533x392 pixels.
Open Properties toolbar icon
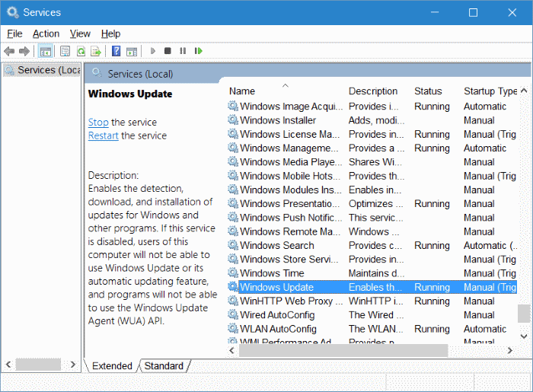pos(65,51)
